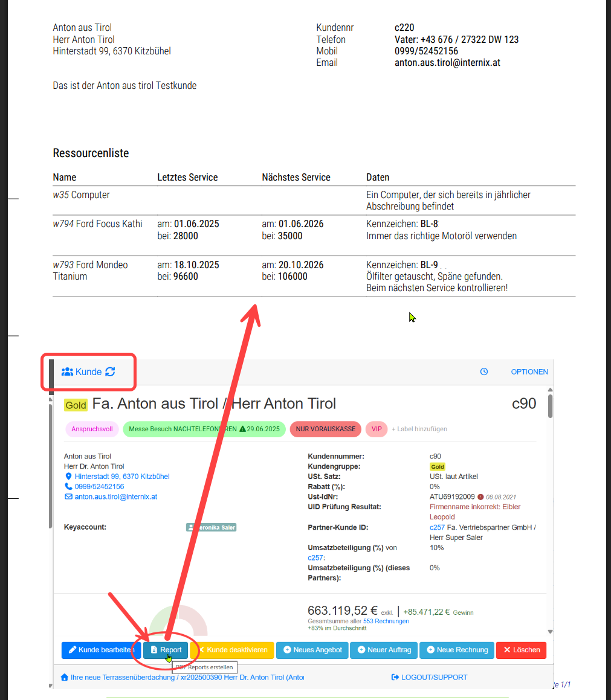Click the revenue total 663.119,52 €
611x700 pixels.
pyautogui.click(x=343, y=610)
